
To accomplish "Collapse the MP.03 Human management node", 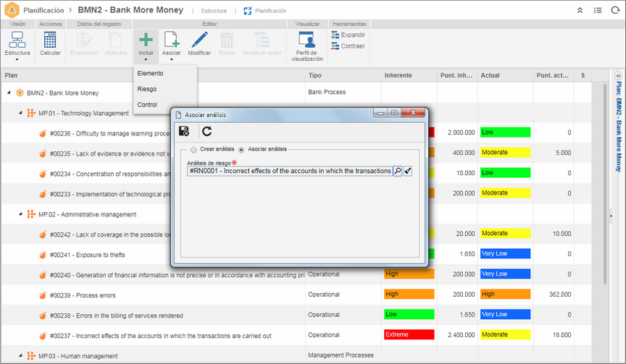I will (x=20, y=355).
